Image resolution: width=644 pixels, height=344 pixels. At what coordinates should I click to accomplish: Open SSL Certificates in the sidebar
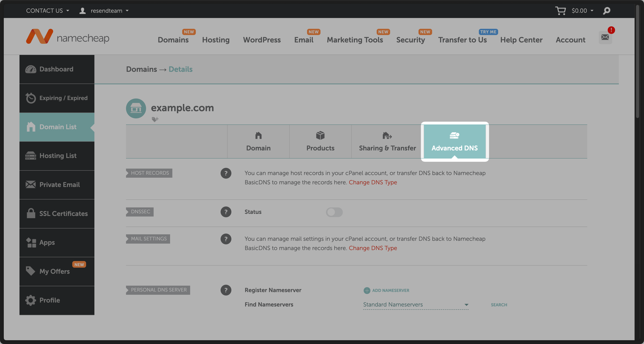point(57,214)
